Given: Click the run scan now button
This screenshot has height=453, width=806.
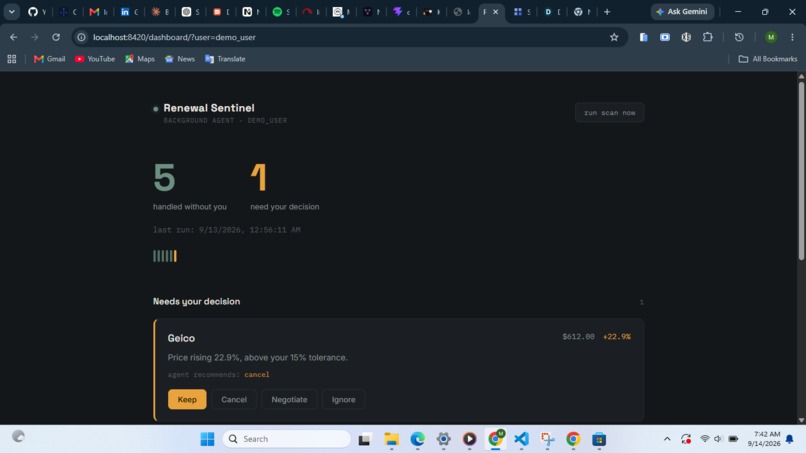Looking at the screenshot, I should [609, 113].
